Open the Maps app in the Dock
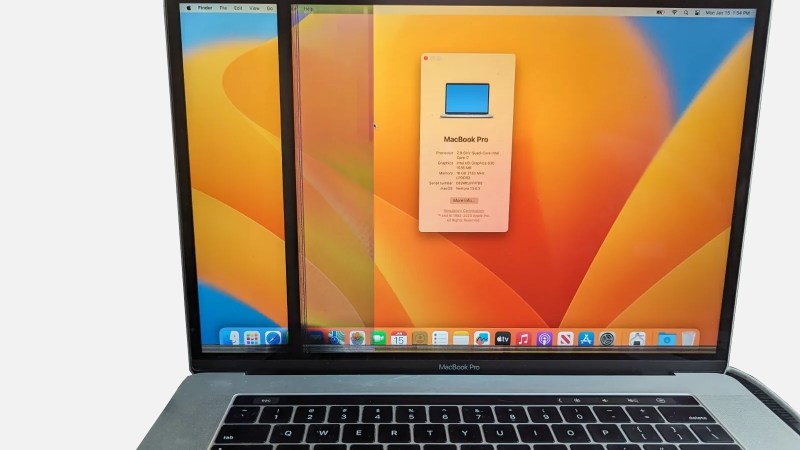Screen dimensions: 800x450 336,338
